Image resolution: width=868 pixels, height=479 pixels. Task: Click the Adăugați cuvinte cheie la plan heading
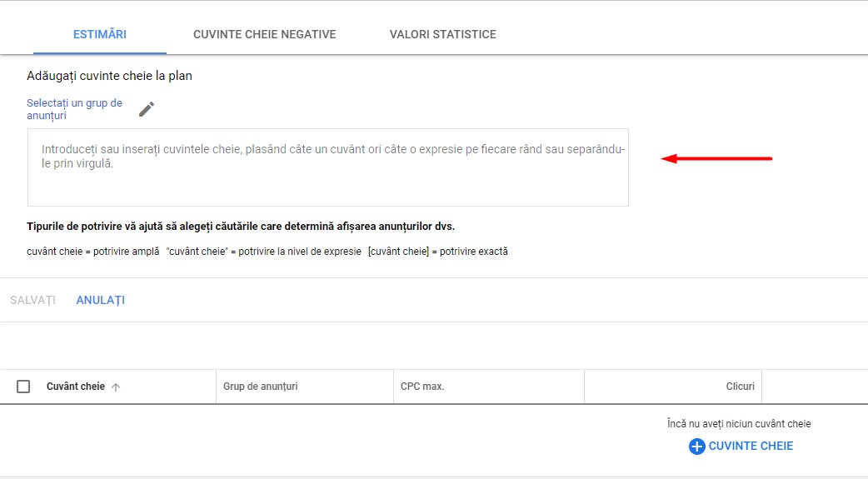(x=110, y=76)
